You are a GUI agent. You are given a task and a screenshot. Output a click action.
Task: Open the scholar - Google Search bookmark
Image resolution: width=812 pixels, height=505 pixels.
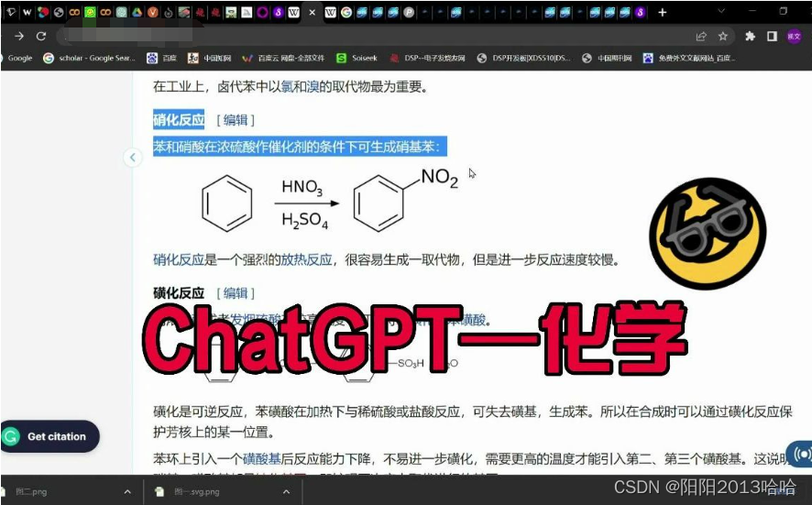point(90,58)
